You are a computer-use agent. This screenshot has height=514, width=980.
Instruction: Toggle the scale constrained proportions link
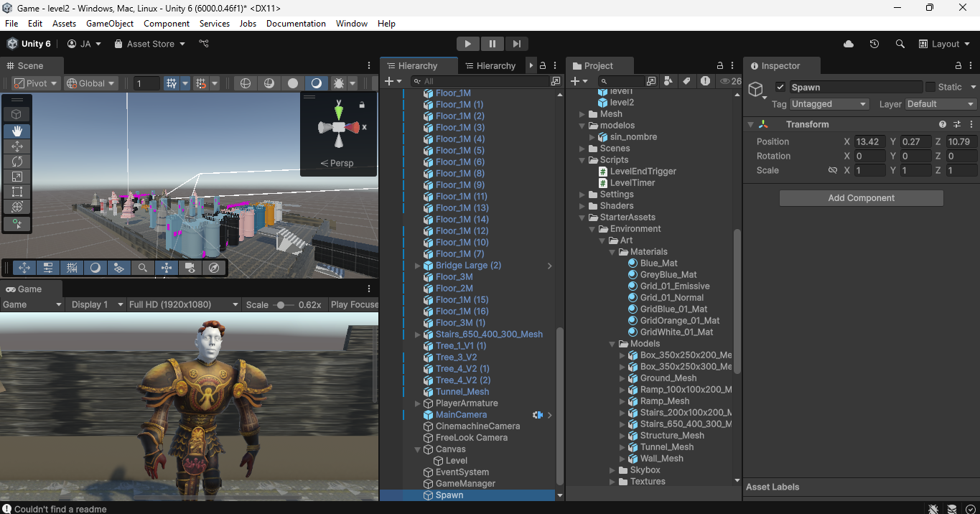point(833,170)
